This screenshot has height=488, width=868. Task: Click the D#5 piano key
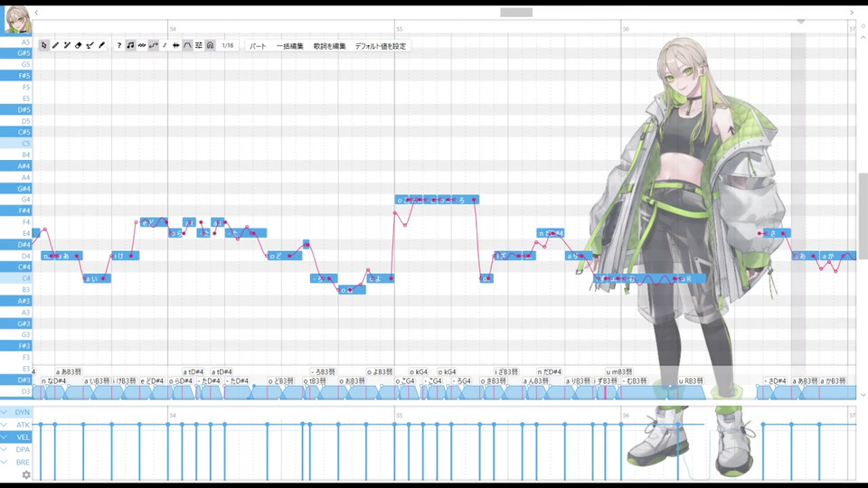click(16, 109)
